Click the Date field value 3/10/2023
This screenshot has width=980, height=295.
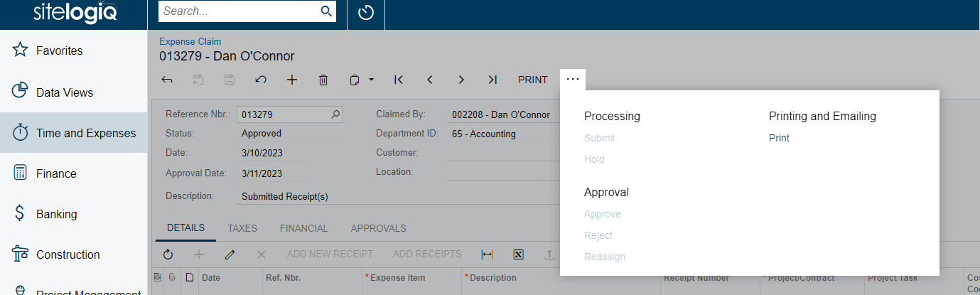262,153
